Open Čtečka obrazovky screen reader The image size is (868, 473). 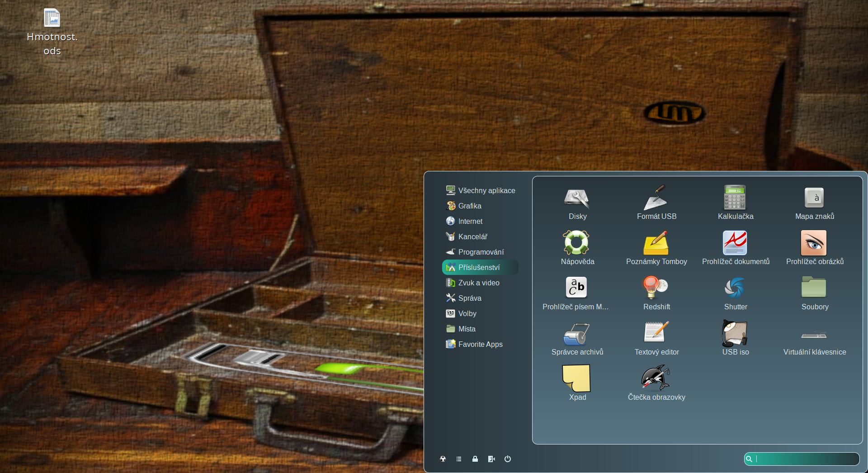(x=656, y=383)
